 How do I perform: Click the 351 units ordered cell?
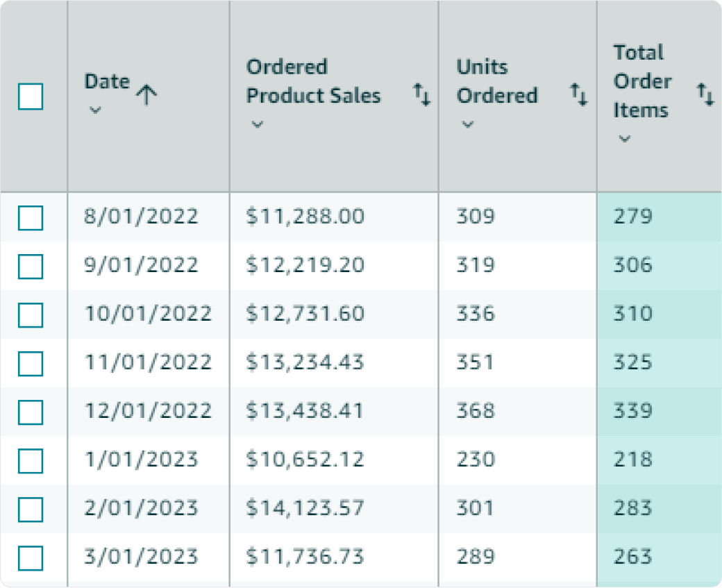click(475, 362)
